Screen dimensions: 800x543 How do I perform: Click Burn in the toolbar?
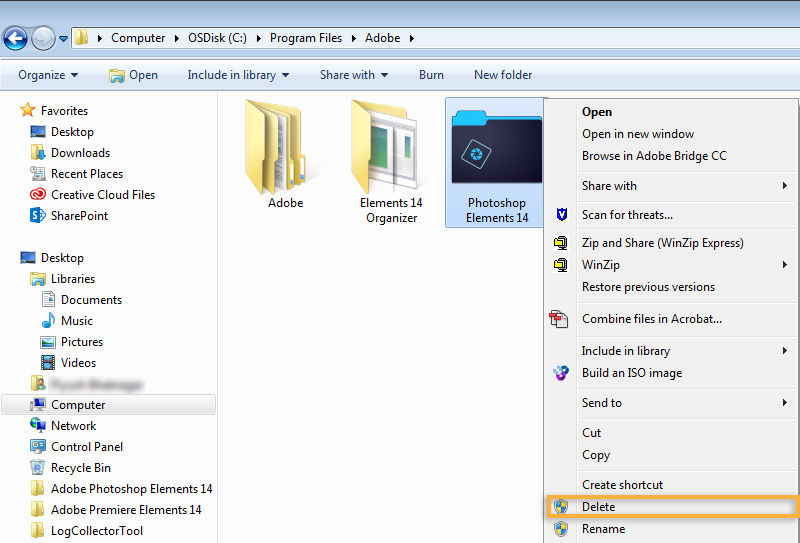coord(431,75)
